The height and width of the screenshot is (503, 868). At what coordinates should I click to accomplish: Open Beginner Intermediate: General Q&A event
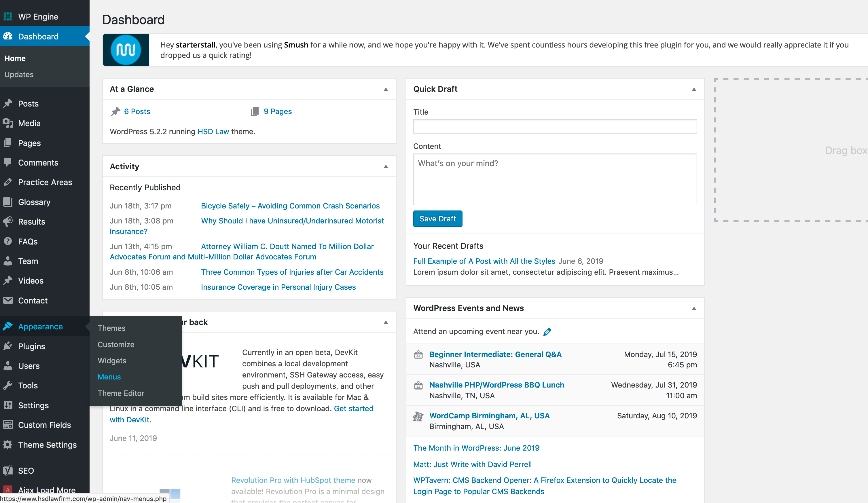[495, 354]
